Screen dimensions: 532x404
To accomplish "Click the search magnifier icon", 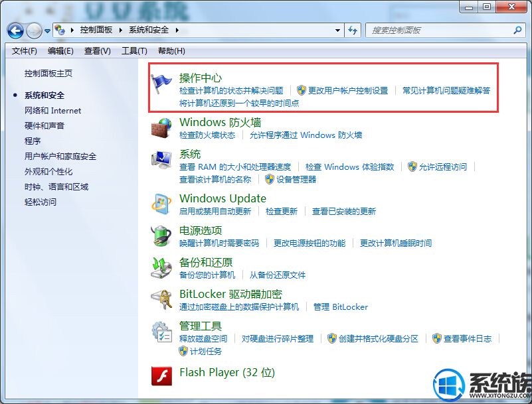I will 517,30.
